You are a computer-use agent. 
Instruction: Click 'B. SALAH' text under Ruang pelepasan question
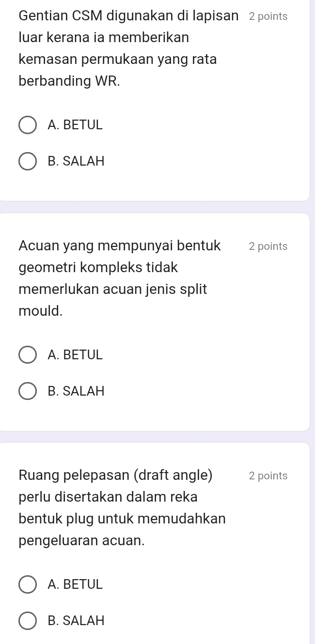tap(77, 620)
